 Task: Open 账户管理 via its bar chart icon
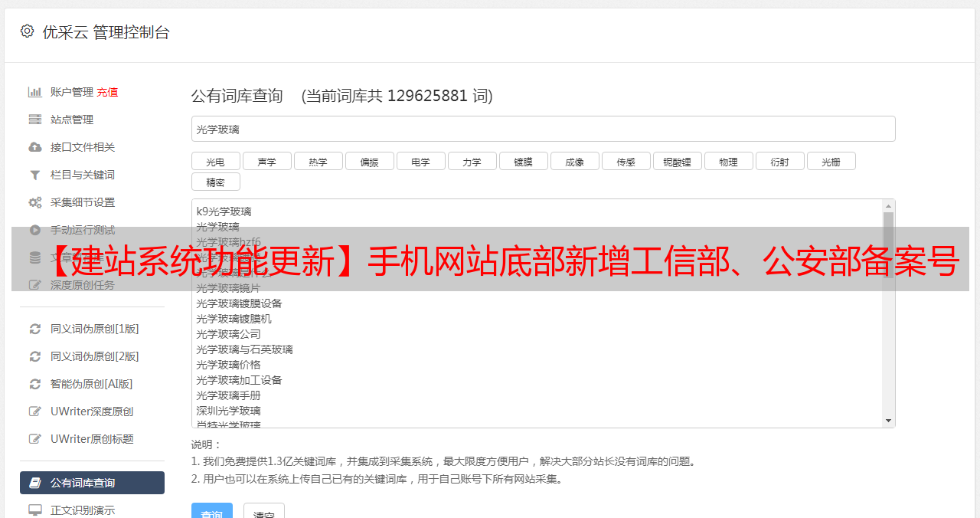35,92
